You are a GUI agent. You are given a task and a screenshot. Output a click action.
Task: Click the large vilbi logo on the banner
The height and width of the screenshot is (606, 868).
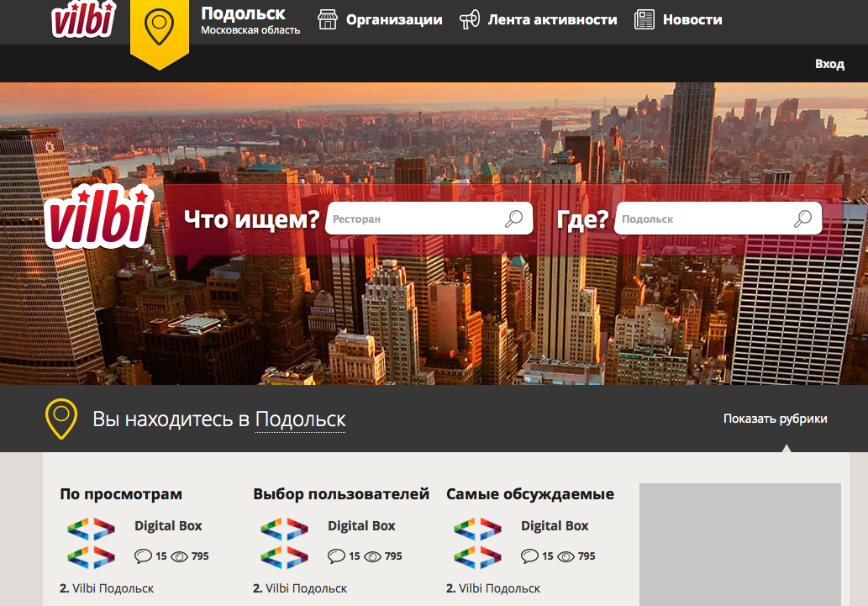(98, 216)
